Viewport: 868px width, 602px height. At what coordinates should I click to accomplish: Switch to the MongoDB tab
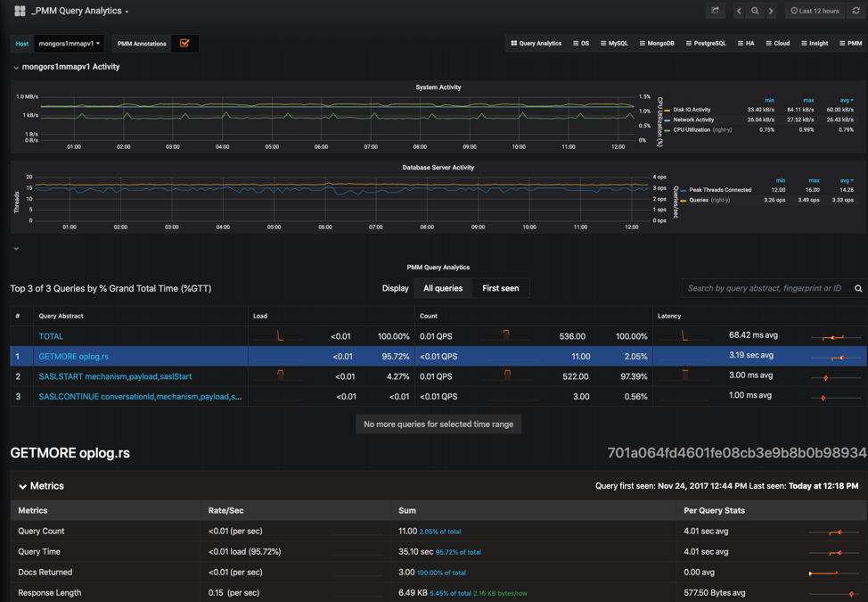659,42
